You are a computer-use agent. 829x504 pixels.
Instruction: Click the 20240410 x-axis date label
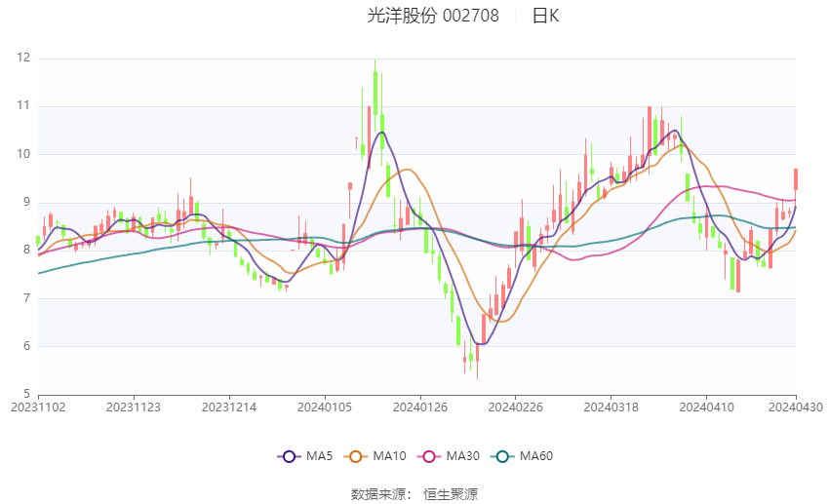click(707, 407)
